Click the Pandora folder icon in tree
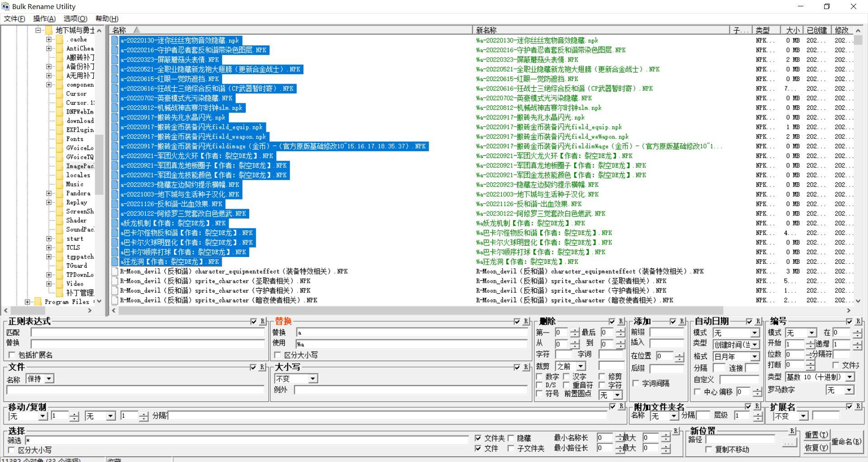 tap(60, 193)
